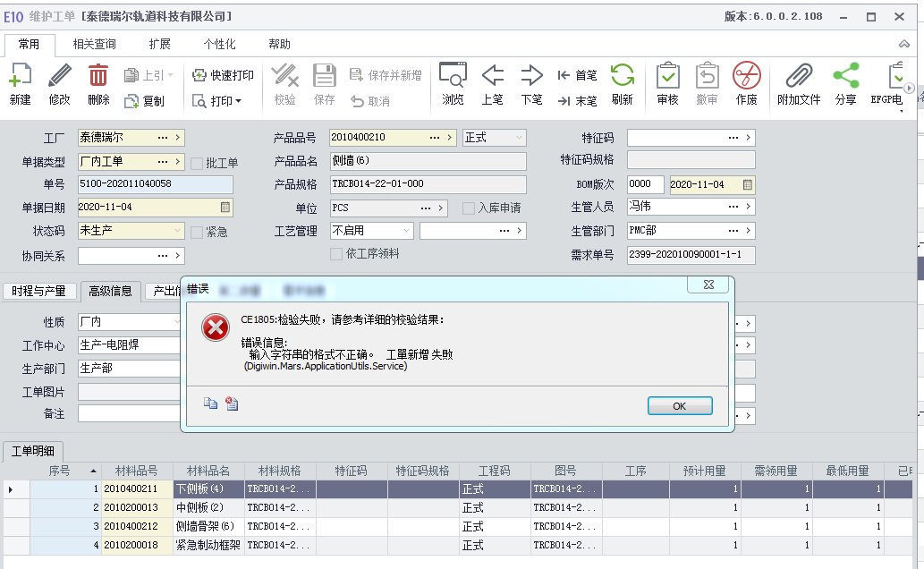Switch to the 个性化 ribbon tab
This screenshot has height=569, width=924.
tap(219, 44)
